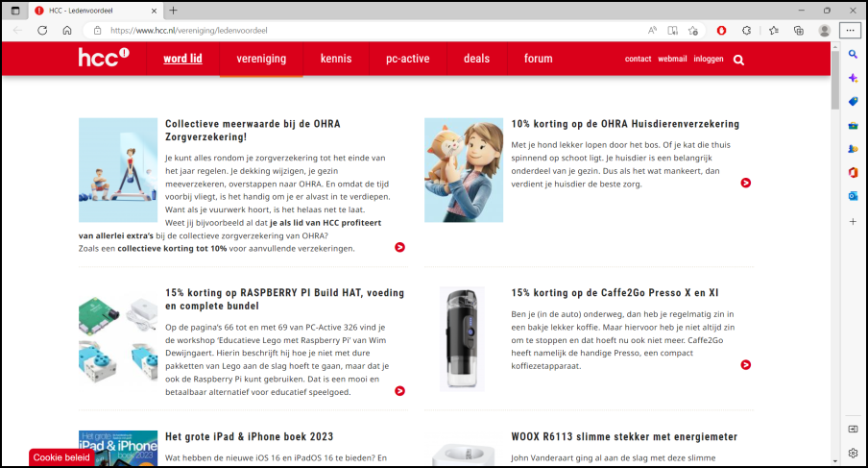Open '15% korting op de Caffe2Go Presso' heading
Screen dimensions: 868x468
tap(615, 293)
